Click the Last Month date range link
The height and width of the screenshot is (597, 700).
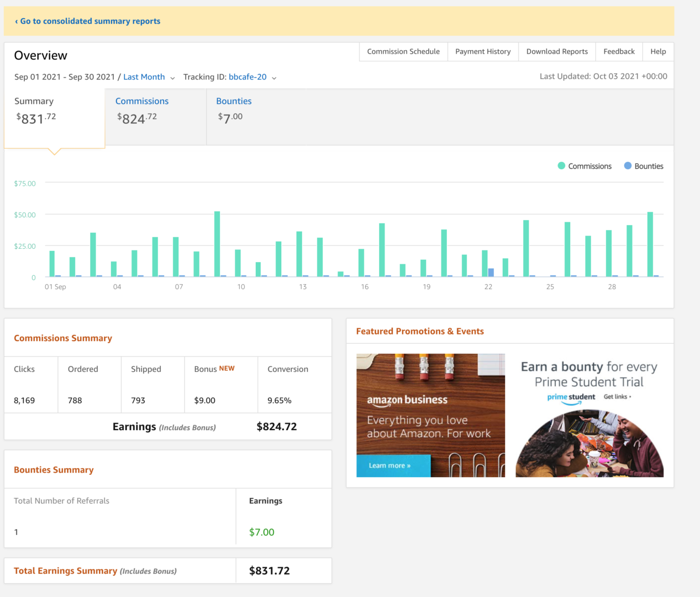pos(144,77)
